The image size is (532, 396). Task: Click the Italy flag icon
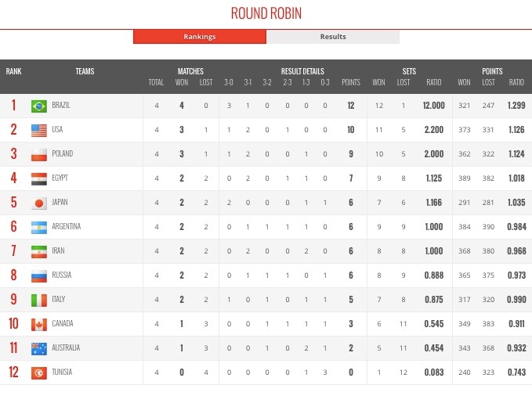click(x=39, y=300)
